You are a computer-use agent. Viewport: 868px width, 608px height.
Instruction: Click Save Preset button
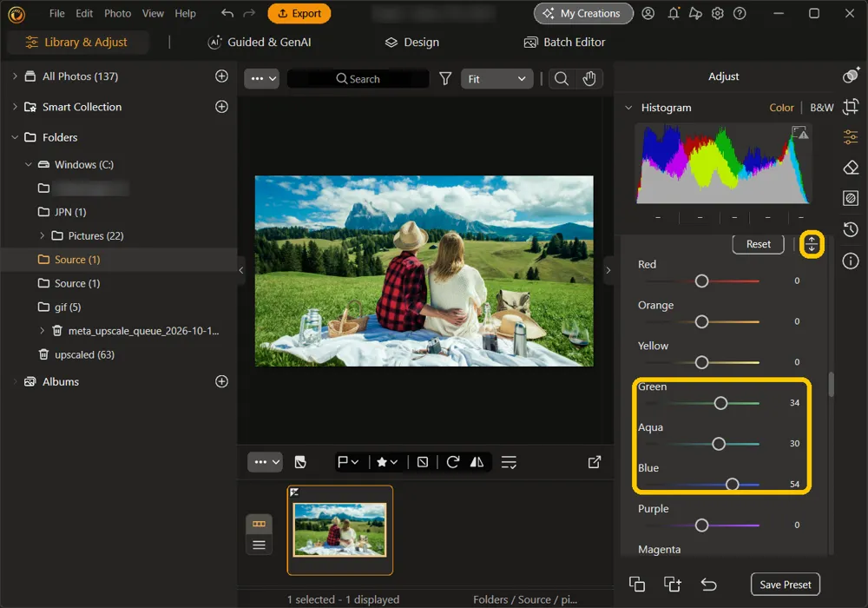pyautogui.click(x=785, y=585)
